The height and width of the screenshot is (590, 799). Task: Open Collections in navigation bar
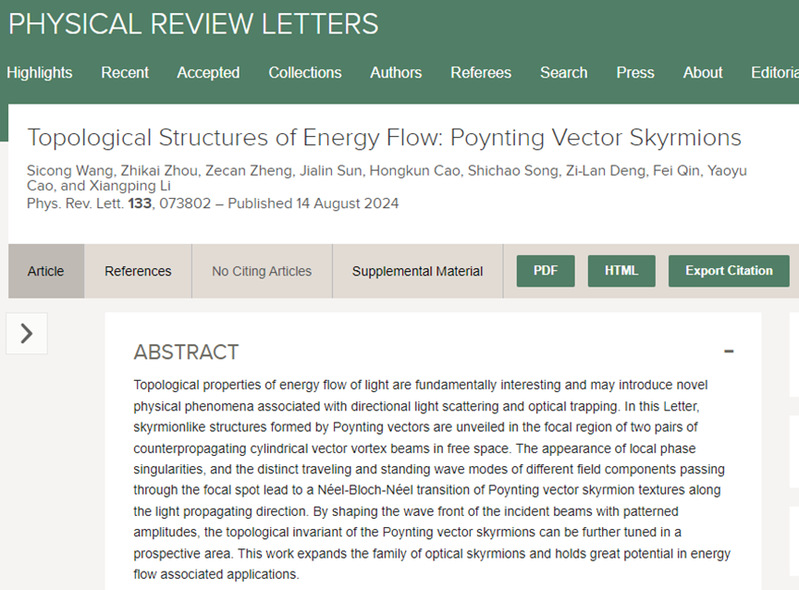coord(305,73)
